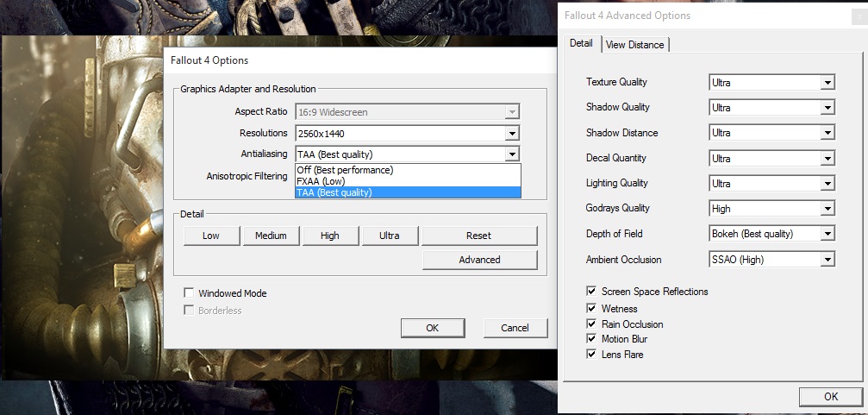Image resolution: width=868 pixels, height=415 pixels.
Task: Uncheck Screen Space Reflections
Action: pyautogui.click(x=591, y=292)
